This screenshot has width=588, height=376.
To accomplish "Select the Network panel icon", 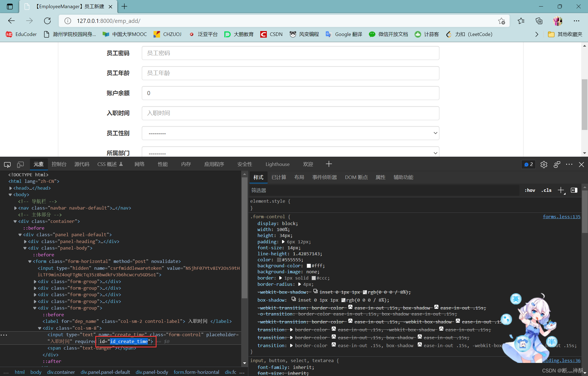I will (140, 164).
